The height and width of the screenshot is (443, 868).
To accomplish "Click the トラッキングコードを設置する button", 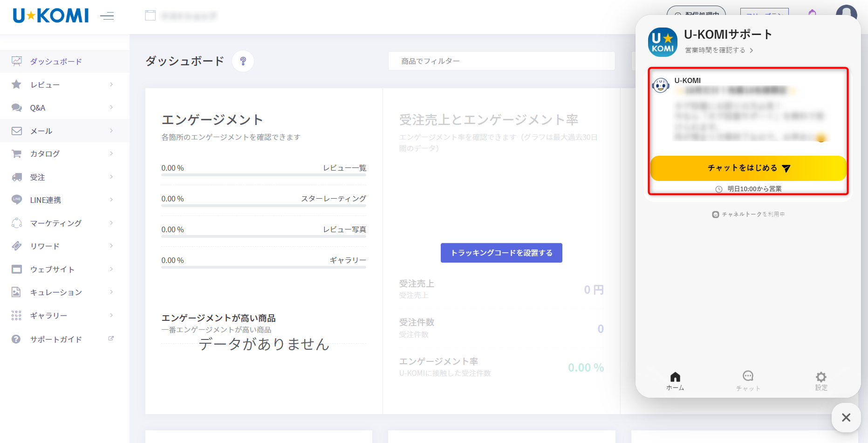I will pyautogui.click(x=501, y=253).
